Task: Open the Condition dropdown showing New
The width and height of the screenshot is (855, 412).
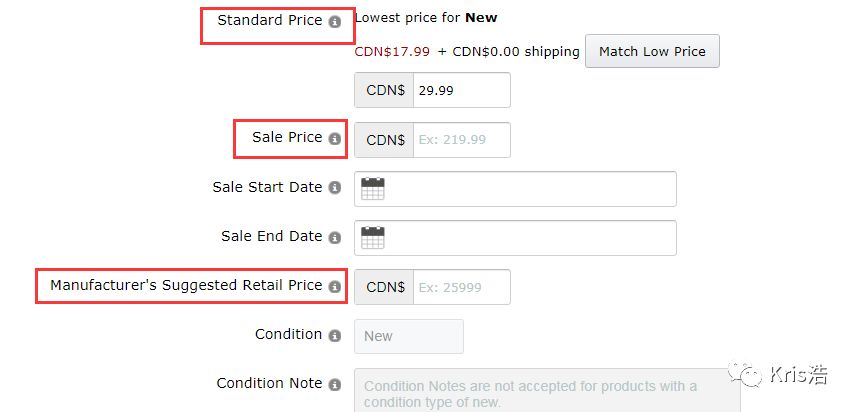Action: point(408,336)
